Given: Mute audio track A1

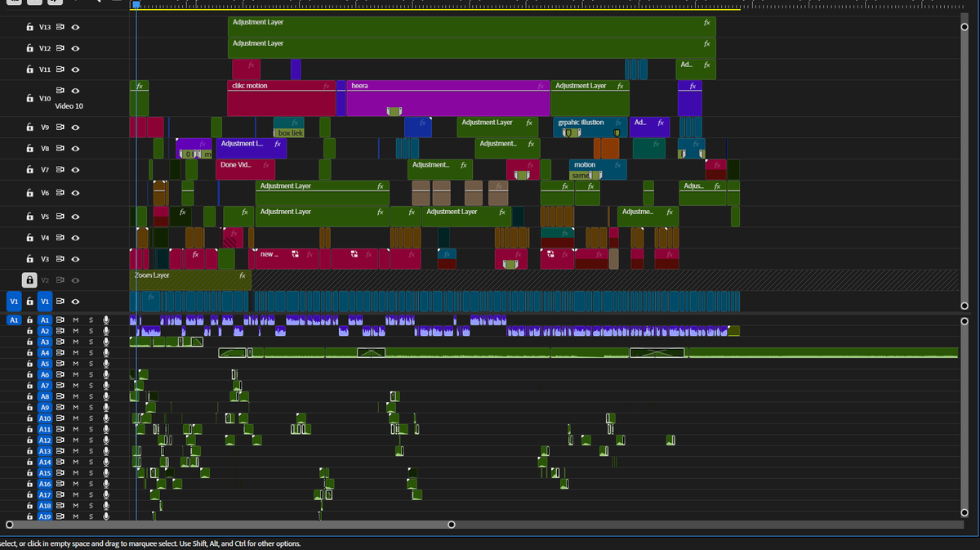Looking at the screenshot, I should point(75,320).
